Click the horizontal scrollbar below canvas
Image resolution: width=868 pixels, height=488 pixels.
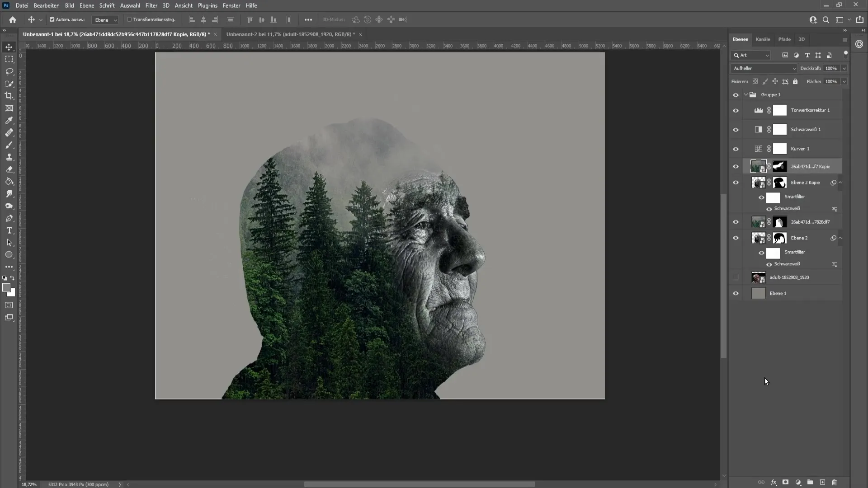tap(419, 484)
